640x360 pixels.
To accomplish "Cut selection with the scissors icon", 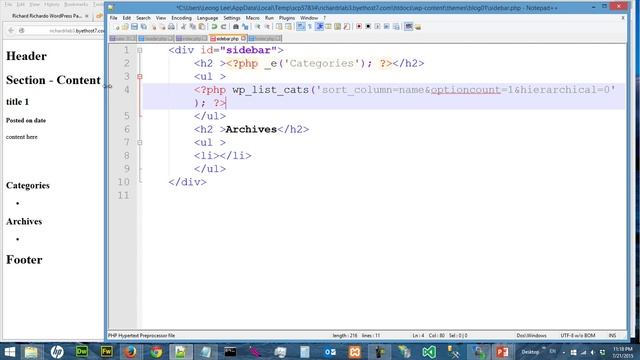I will pos(183,27).
